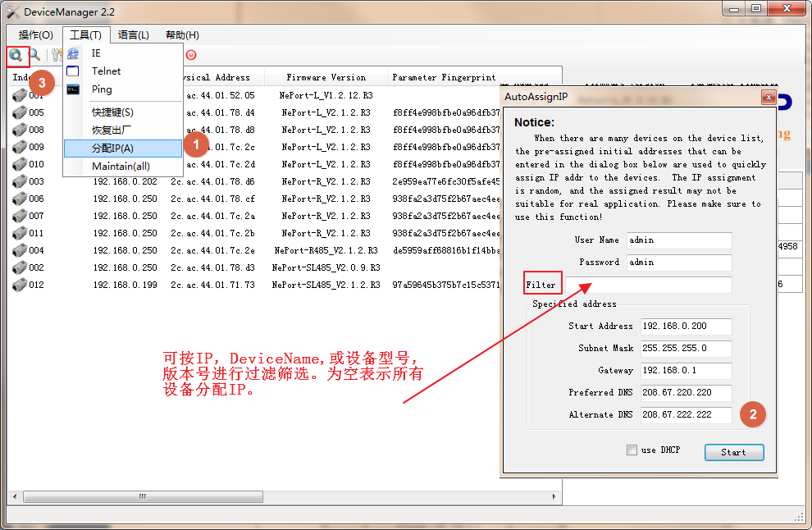
Task: Open the 语言(L) language menu
Action: (x=134, y=35)
